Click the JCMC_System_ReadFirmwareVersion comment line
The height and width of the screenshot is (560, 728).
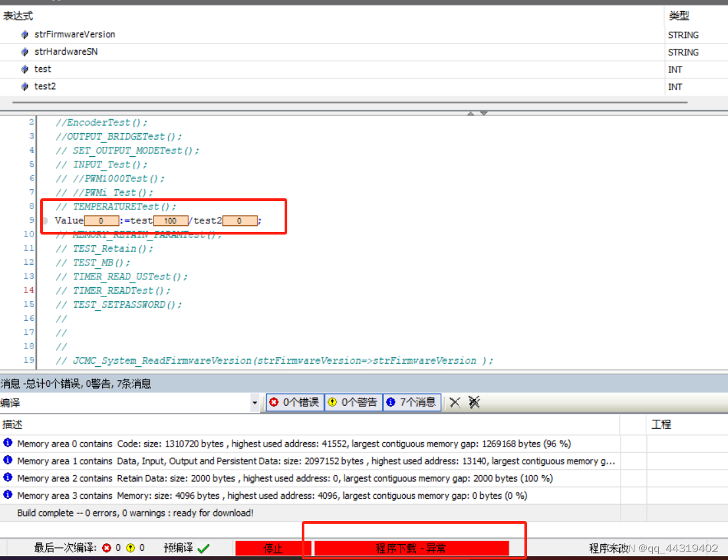pos(274,361)
